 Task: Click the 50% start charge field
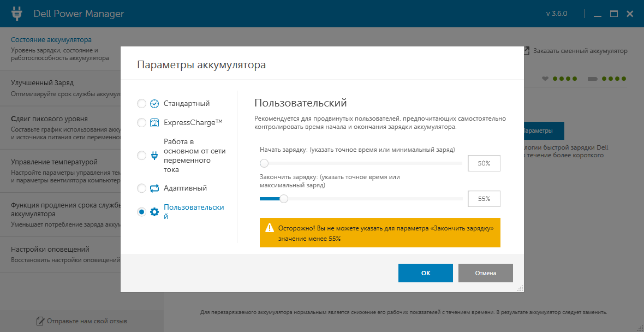[484, 163]
